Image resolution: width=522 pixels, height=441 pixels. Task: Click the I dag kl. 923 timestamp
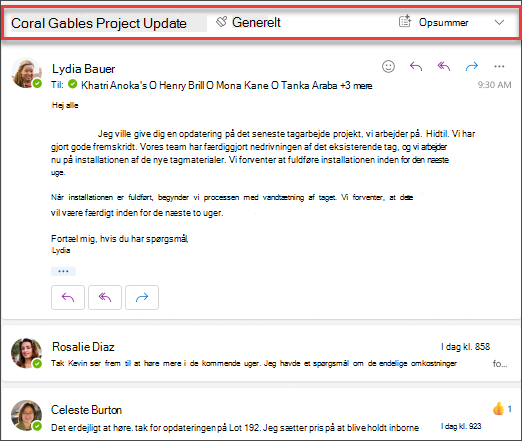[x=461, y=426]
